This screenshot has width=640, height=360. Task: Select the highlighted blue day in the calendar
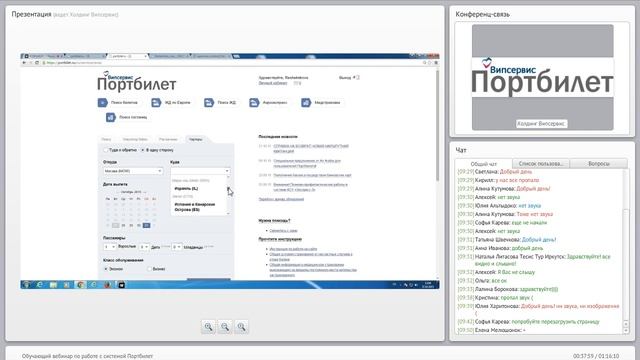pyautogui.click(x=147, y=225)
